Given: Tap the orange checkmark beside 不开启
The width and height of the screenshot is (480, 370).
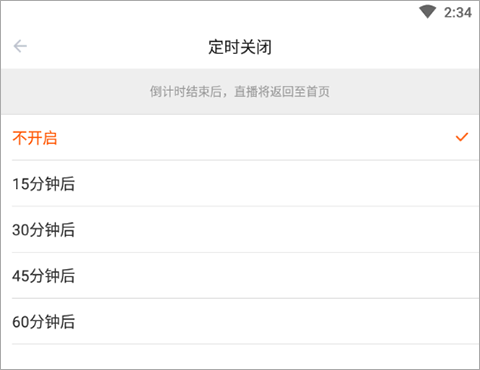Looking at the screenshot, I should point(462,137).
